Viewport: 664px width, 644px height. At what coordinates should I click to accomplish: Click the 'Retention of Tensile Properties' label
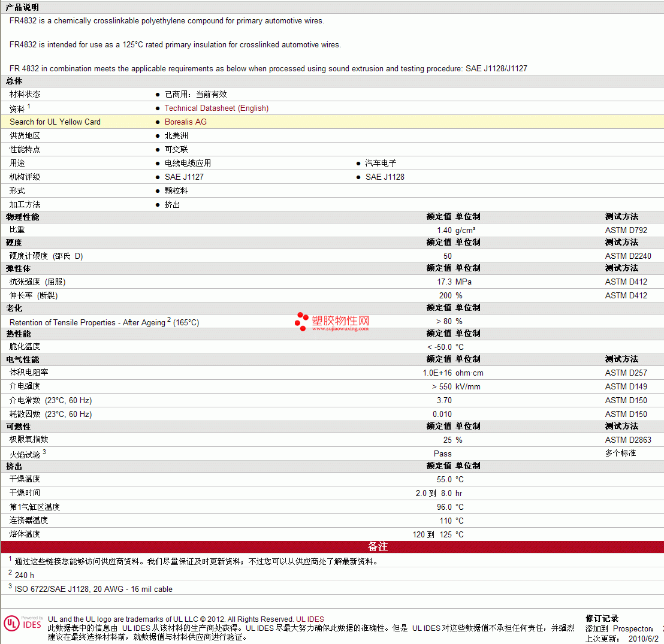[x=104, y=322]
